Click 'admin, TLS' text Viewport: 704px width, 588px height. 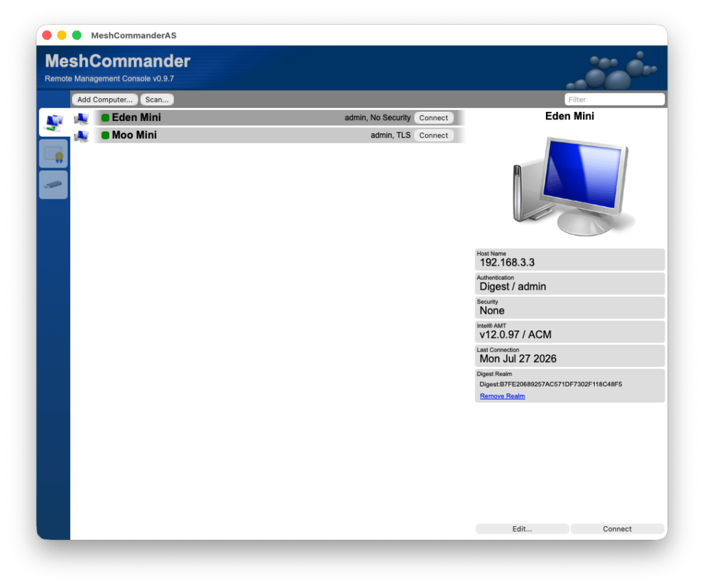pos(390,135)
